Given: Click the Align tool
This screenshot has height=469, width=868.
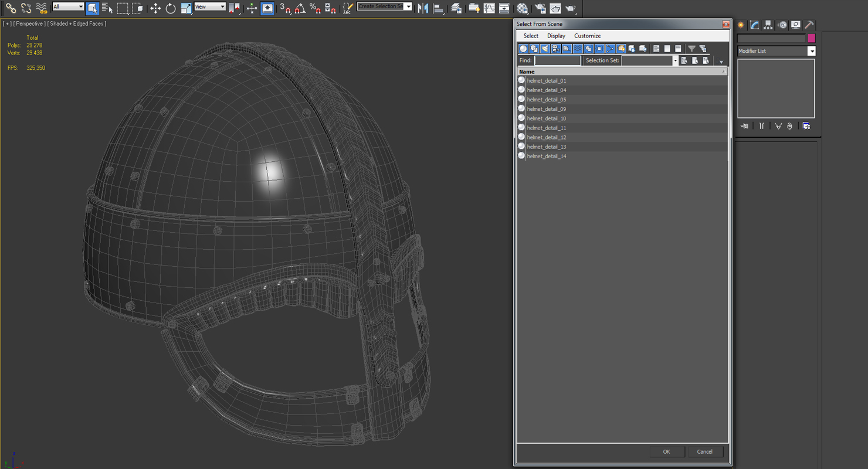Looking at the screenshot, I should coord(438,8).
